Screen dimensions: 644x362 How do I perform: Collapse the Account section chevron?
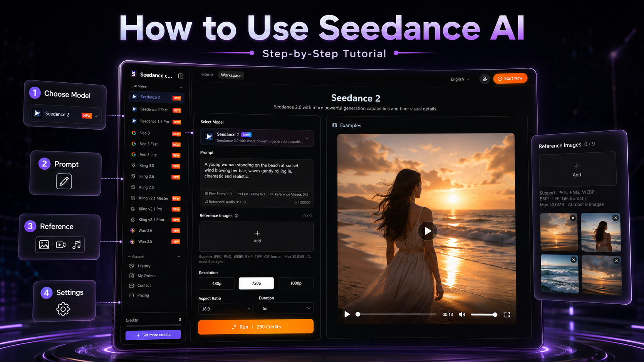click(x=179, y=257)
